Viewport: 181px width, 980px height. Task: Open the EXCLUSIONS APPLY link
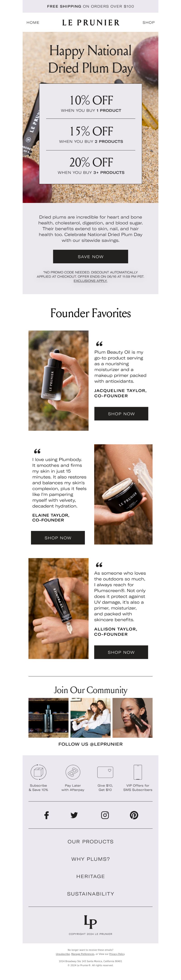(x=90, y=281)
